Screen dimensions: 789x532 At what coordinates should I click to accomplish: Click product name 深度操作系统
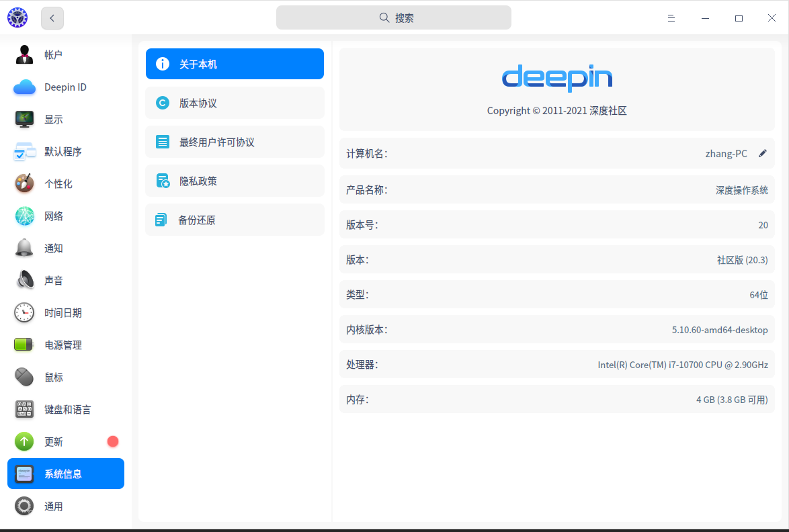(742, 190)
